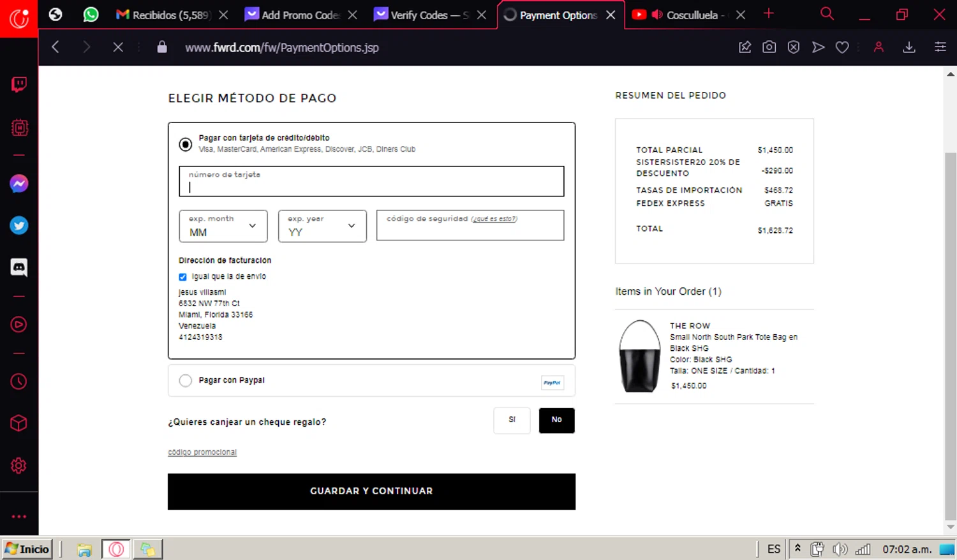The height and width of the screenshot is (560, 957).
Task: Click the black tote bag thumbnail
Action: click(640, 356)
